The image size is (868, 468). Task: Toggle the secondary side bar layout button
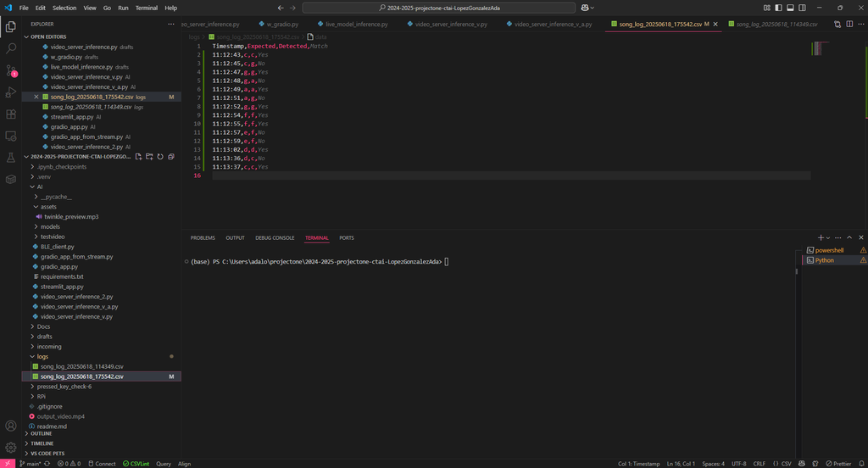tap(802, 8)
